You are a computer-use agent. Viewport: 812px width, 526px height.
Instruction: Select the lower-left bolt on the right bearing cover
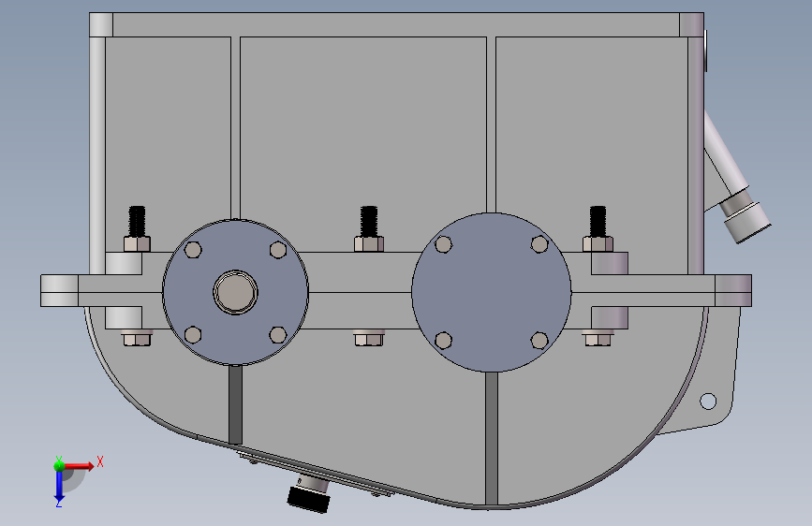(443, 341)
